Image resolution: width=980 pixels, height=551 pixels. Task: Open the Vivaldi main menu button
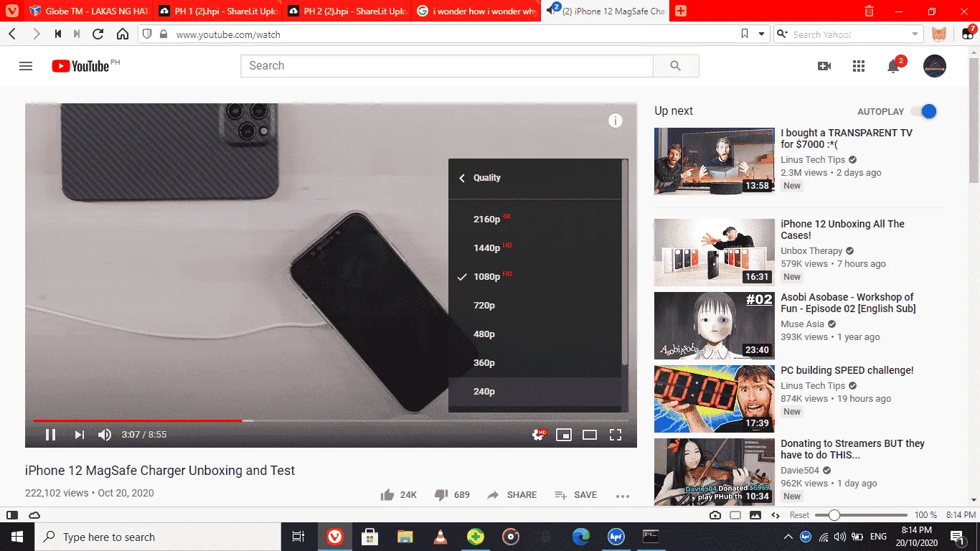[x=11, y=11]
